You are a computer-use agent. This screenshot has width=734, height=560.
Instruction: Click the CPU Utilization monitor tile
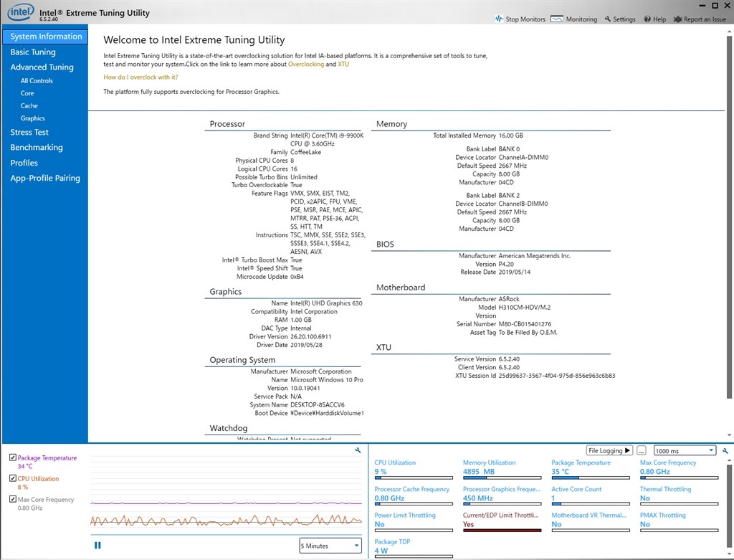[x=414, y=470]
